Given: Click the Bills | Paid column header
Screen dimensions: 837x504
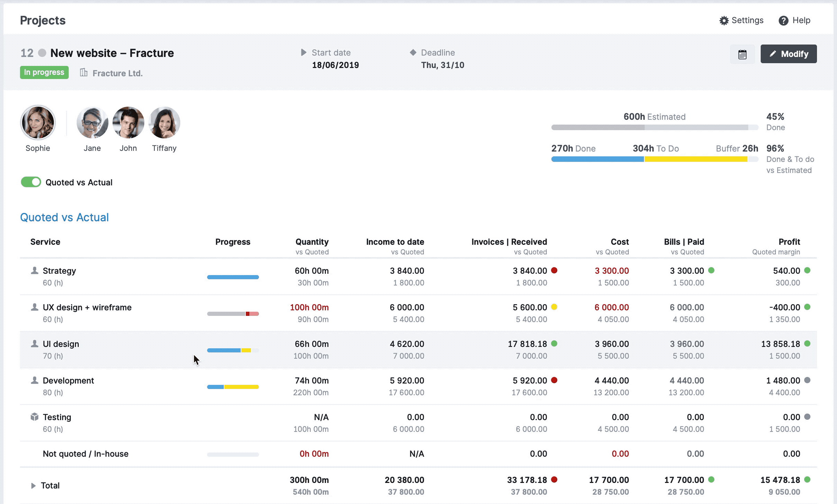Looking at the screenshot, I should pos(684,242).
